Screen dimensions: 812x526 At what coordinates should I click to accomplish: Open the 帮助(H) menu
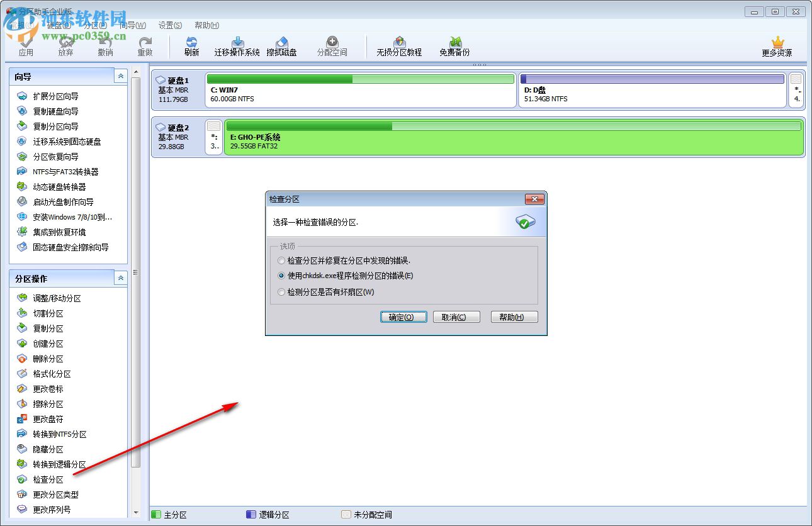[205, 25]
